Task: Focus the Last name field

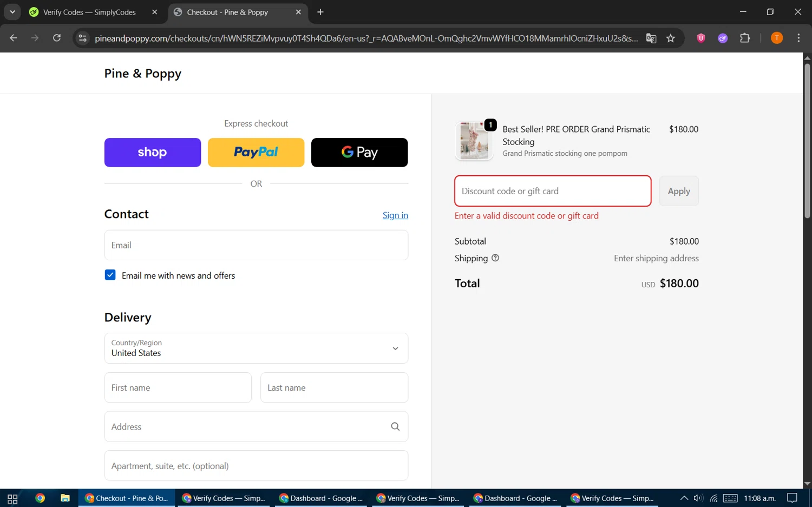Action: pos(334,387)
